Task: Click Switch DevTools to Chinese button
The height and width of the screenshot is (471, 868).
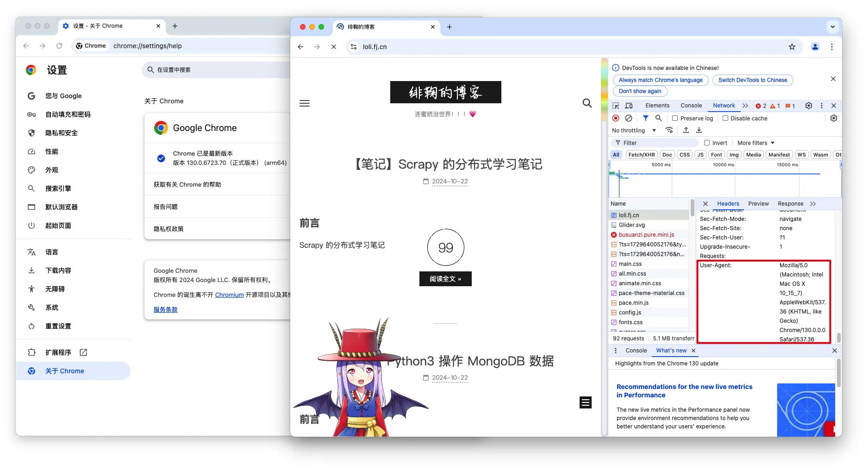Action: click(752, 80)
